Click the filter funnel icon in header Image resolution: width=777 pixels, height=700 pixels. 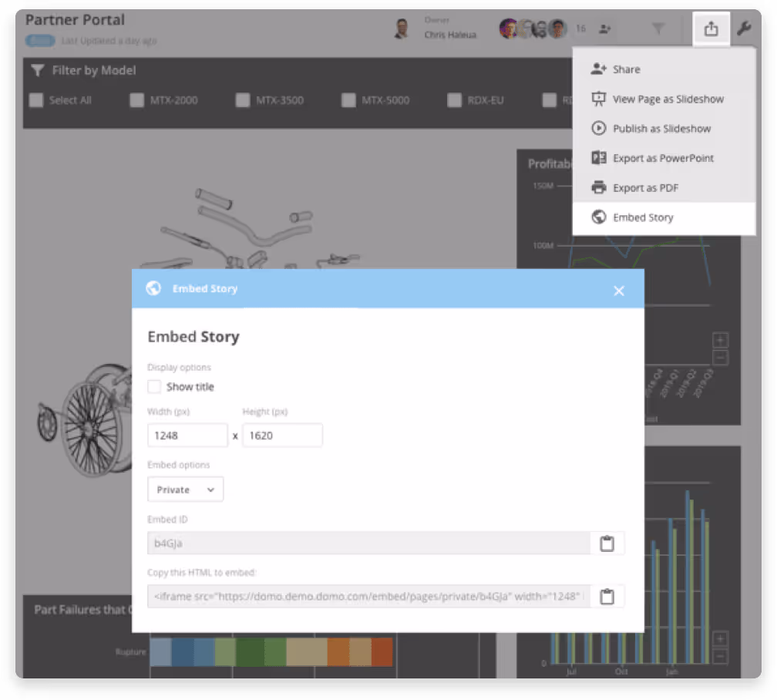pyautogui.click(x=658, y=29)
